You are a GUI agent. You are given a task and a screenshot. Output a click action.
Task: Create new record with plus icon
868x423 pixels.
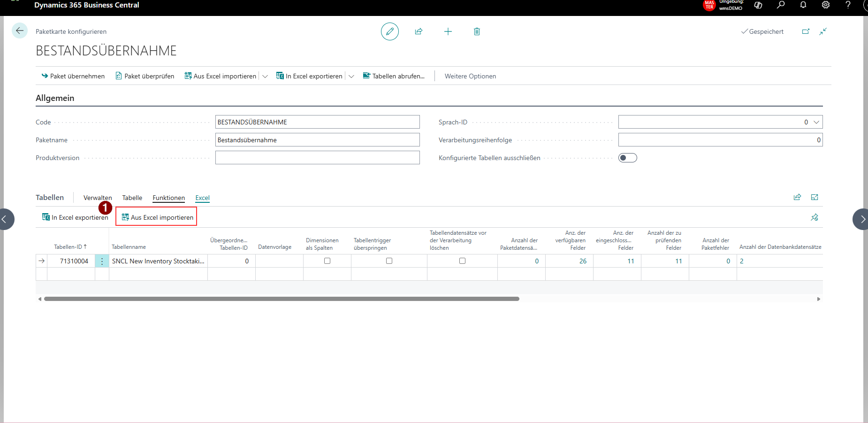pyautogui.click(x=448, y=31)
